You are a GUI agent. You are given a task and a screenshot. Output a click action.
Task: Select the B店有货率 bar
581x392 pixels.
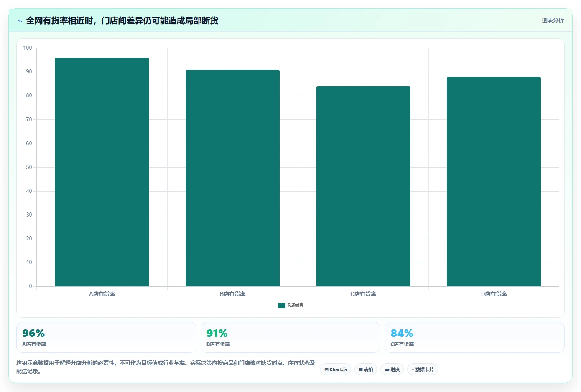point(232,178)
